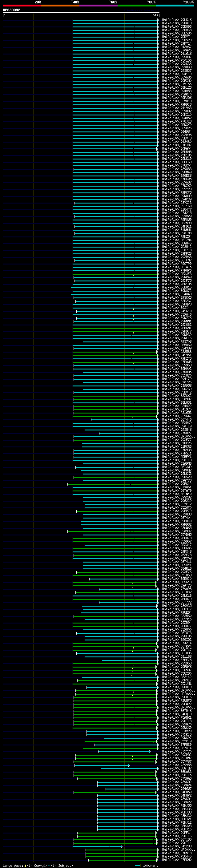The height and width of the screenshot is (868, 197).
Task: Select hit label UniRef100_Q2A9S7
Action: [x=177, y=531]
